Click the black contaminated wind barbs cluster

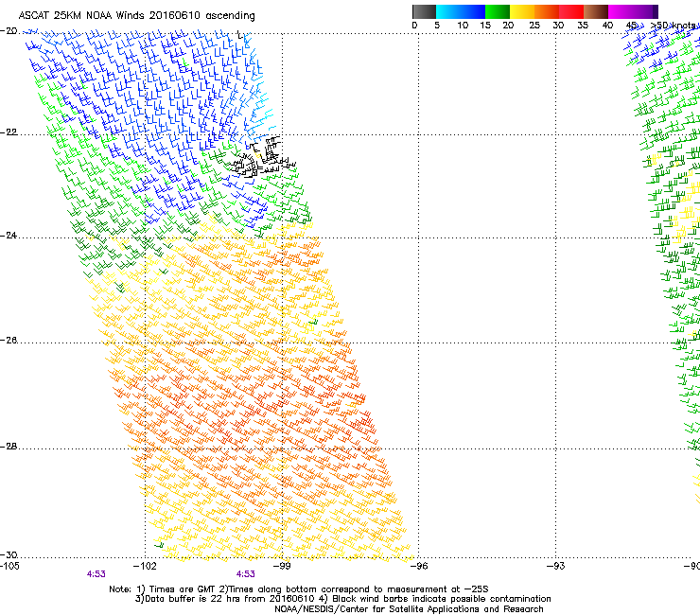[x=263, y=157]
